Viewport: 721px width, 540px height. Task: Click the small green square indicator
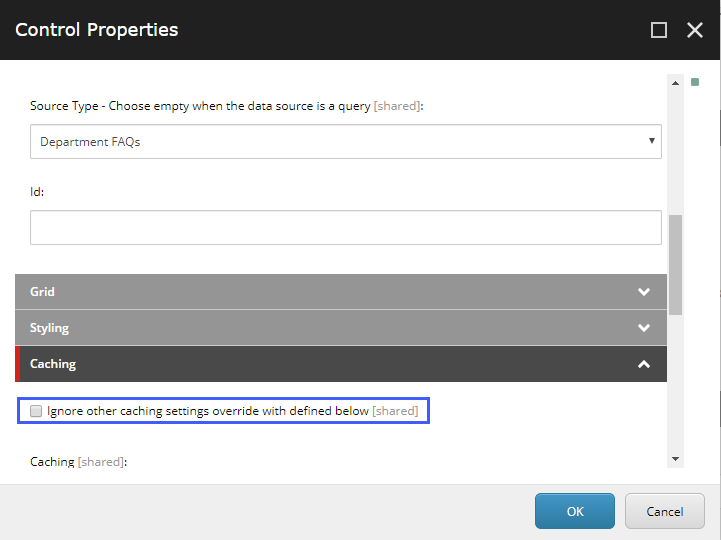pyautogui.click(x=695, y=82)
